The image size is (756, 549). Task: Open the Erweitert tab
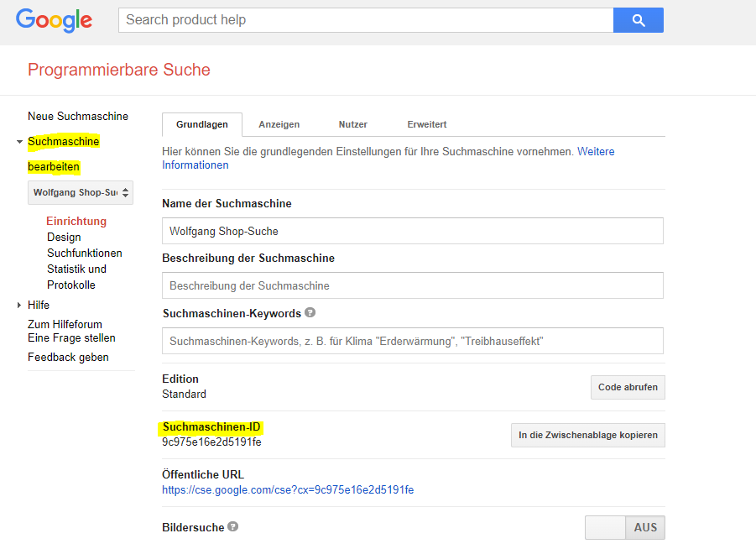(x=426, y=124)
